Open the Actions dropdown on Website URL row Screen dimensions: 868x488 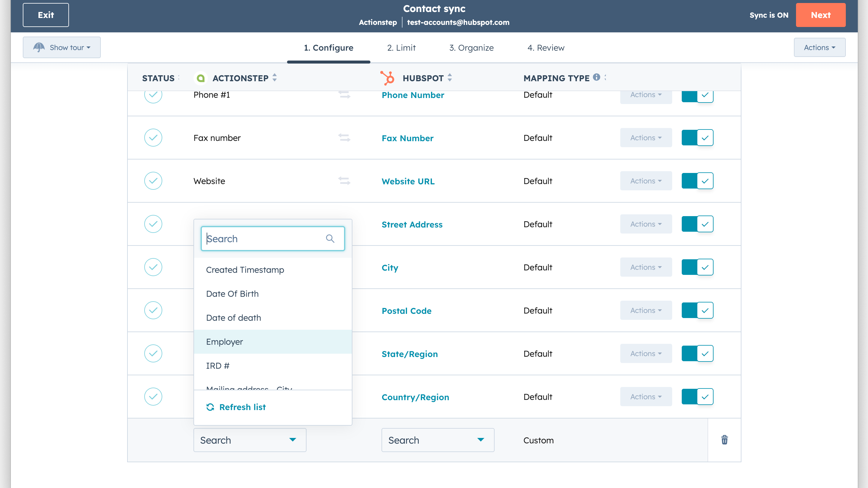click(646, 181)
